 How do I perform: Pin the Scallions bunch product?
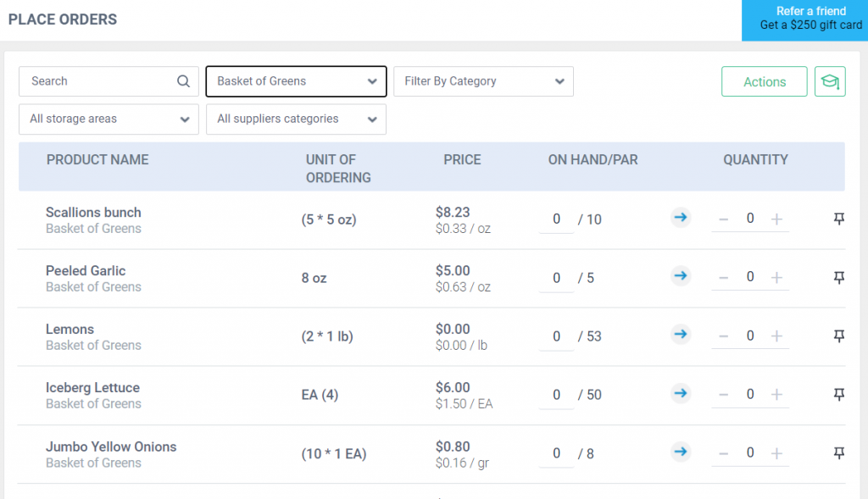tap(838, 219)
